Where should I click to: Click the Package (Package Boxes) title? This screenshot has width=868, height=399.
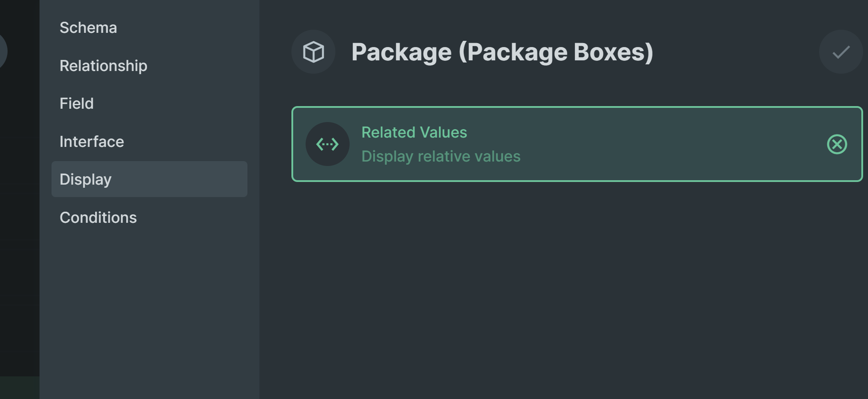503,51
